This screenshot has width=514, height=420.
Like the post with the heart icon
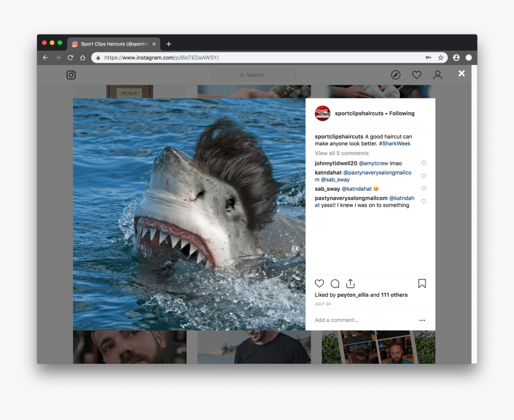pos(320,284)
